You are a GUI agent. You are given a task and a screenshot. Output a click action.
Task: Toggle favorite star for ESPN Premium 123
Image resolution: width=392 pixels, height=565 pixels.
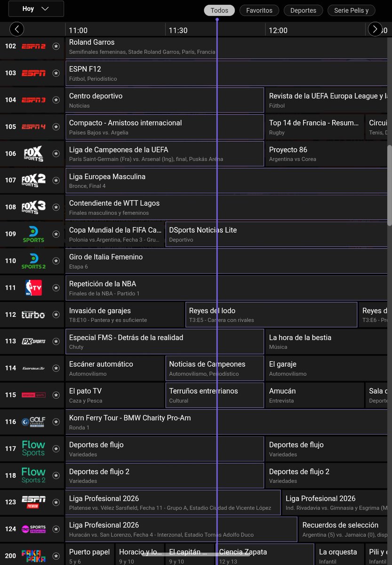pyautogui.click(x=56, y=502)
